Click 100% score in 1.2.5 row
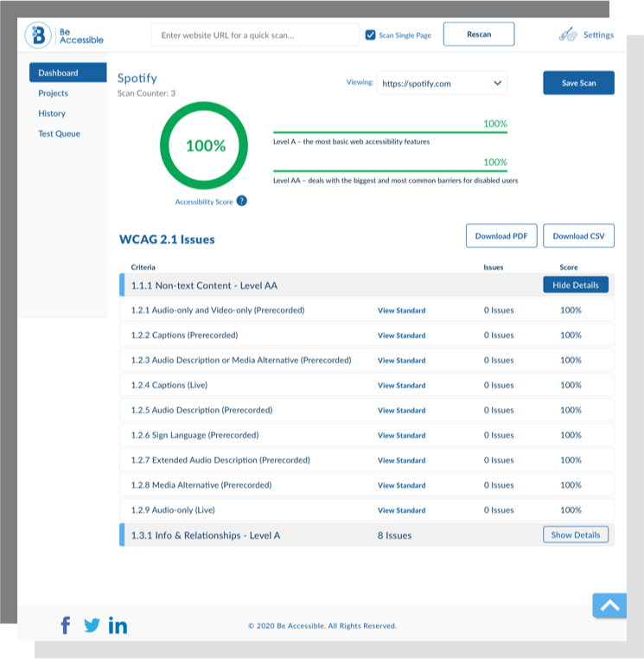 pos(571,410)
